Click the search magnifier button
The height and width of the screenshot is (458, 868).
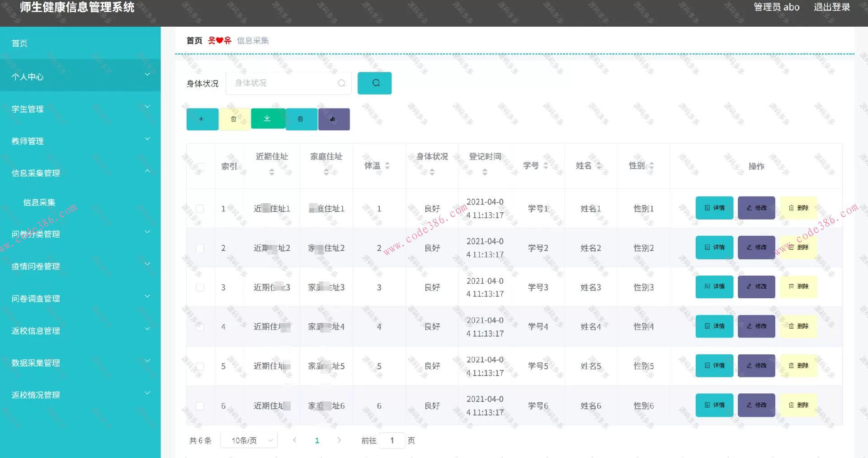(x=374, y=83)
